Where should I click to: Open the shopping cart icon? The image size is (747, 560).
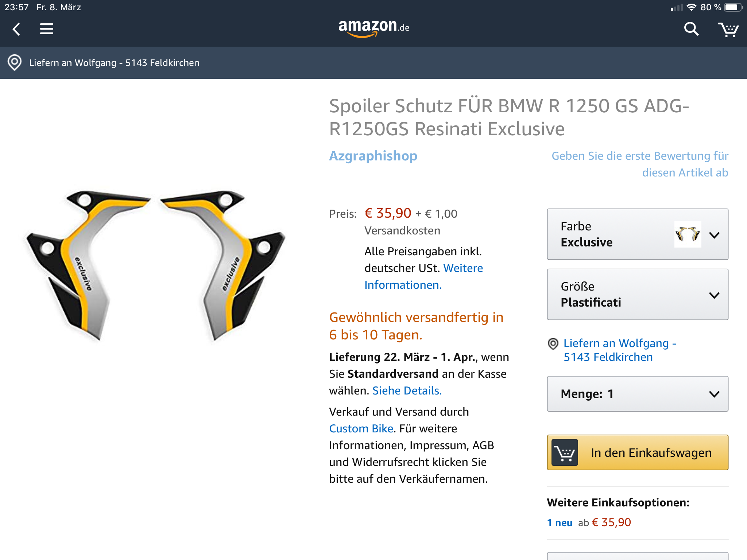pos(728,29)
